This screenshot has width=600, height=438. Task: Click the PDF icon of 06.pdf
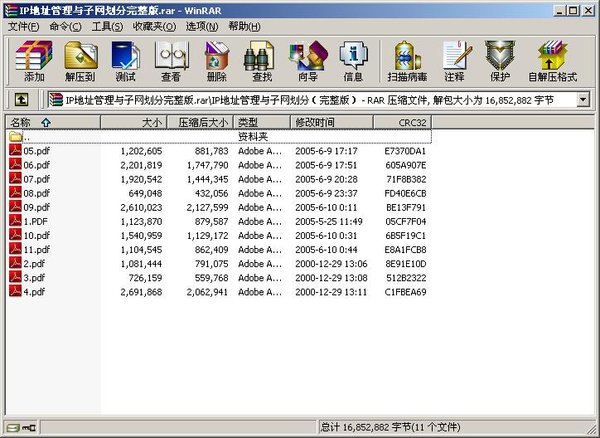click(15, 165)
